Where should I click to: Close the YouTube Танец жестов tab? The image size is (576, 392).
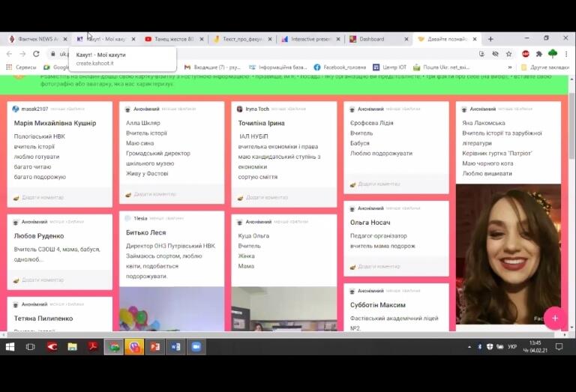point(202,39)
